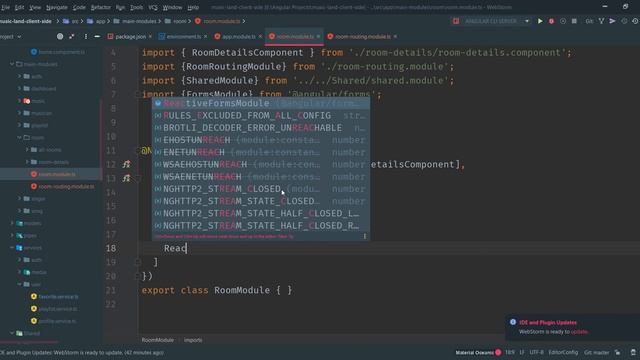
Task: Click the 18:9 caret position indicator
Action: pos(510,352)
